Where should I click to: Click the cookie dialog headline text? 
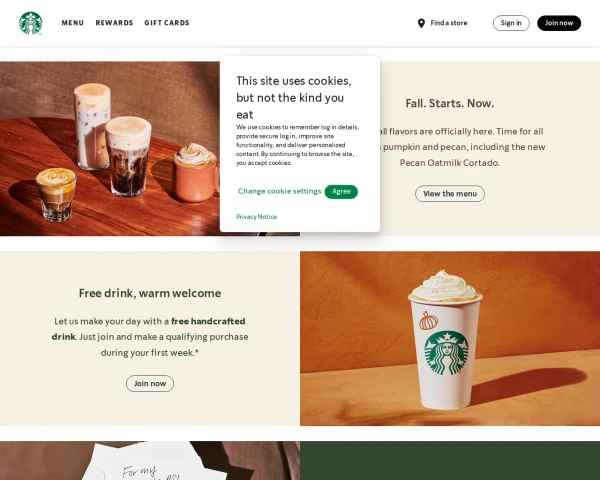[x=294, y=98]
